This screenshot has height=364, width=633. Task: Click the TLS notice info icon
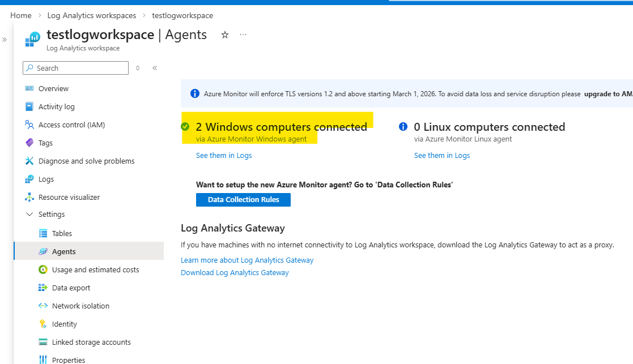click(x=194, y=93)
